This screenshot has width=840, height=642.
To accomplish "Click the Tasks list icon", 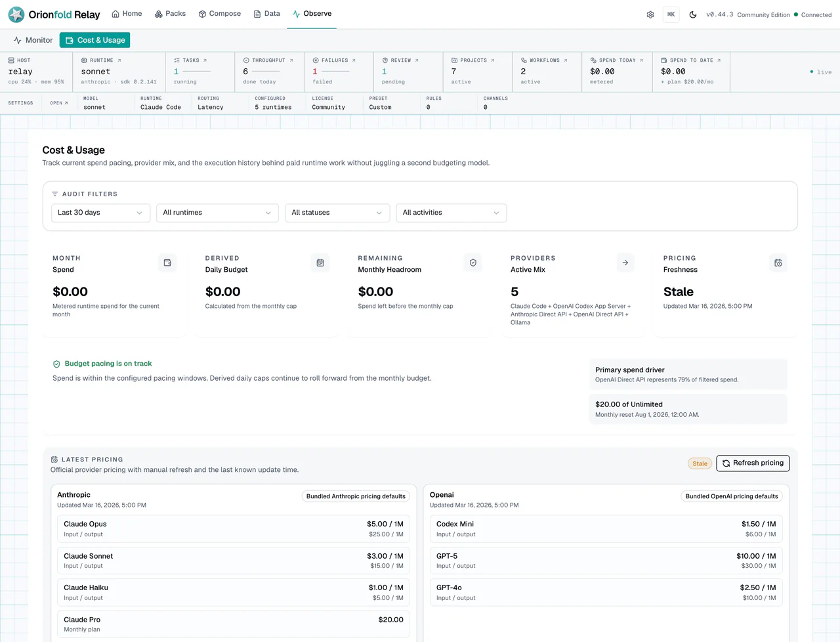I will (x=177, y=60).
